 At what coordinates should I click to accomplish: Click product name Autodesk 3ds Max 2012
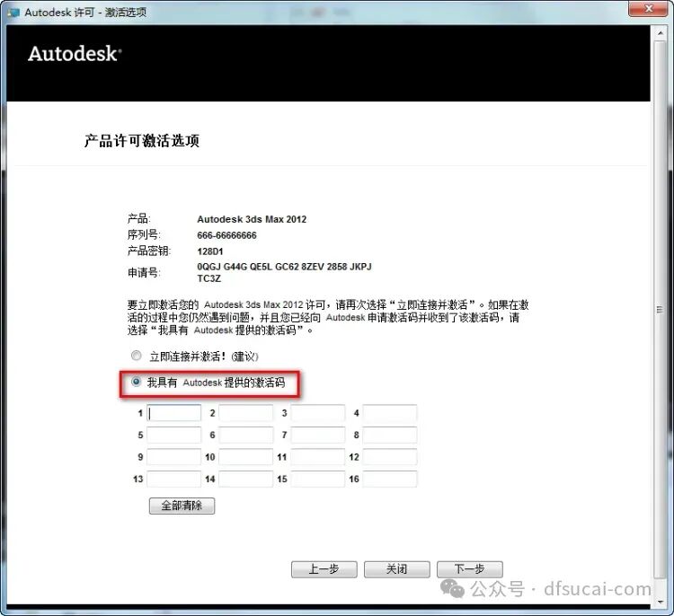click(252, 219)
